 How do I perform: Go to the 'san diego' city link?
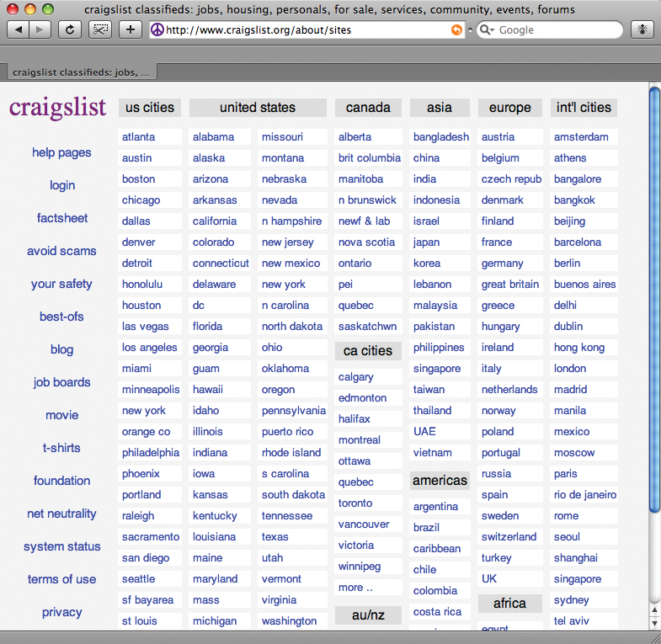coord(146,558)
